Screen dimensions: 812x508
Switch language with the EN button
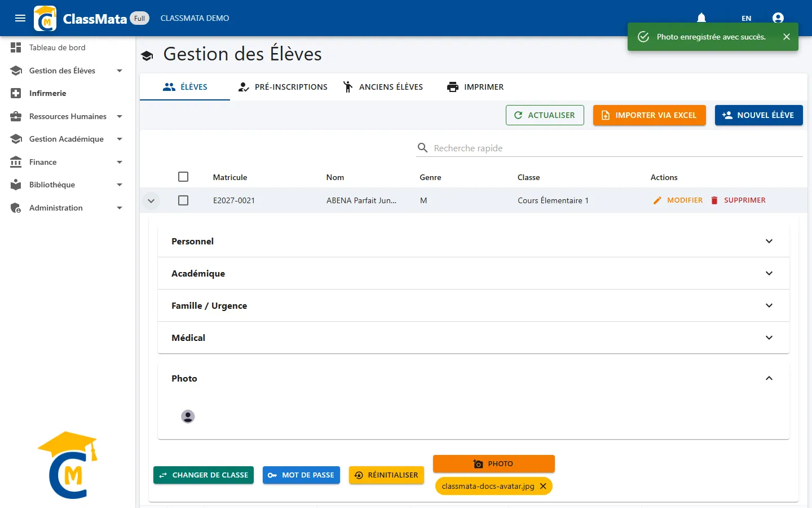point(746,18)
